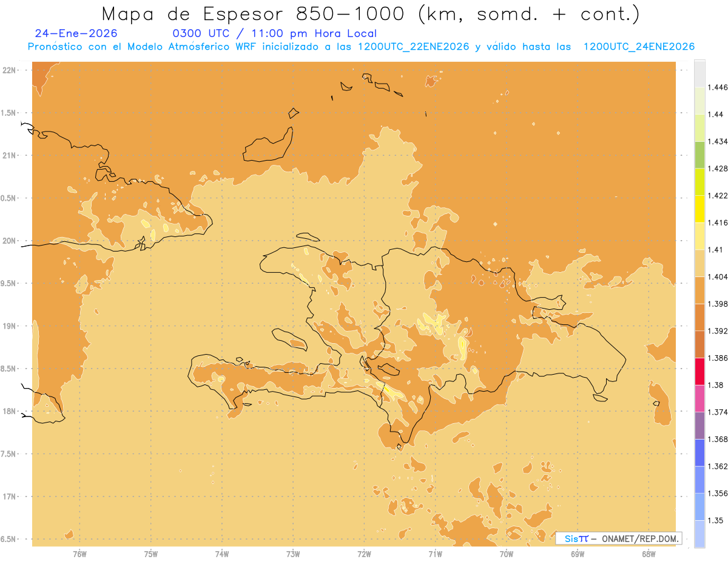
Task: Click the longitude axis label 70W
Action: 507,554
